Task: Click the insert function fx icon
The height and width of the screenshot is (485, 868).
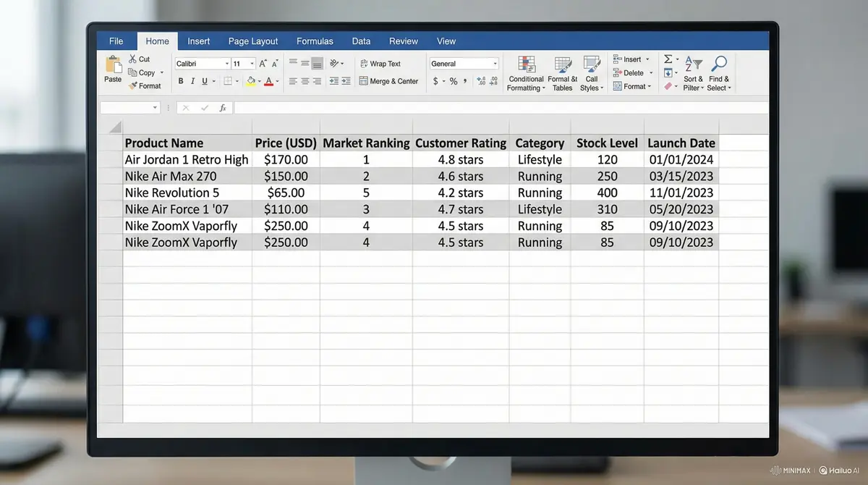Action: (223, 108)
